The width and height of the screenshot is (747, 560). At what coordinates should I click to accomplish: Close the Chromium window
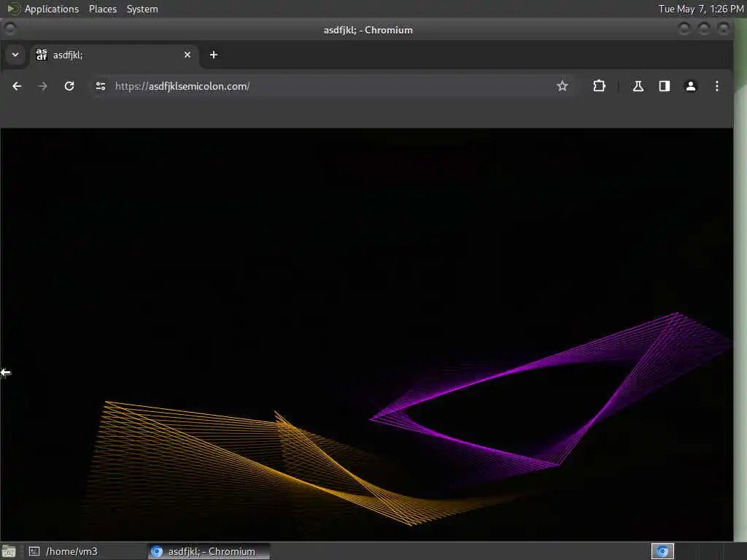click(x=723, y=29)
